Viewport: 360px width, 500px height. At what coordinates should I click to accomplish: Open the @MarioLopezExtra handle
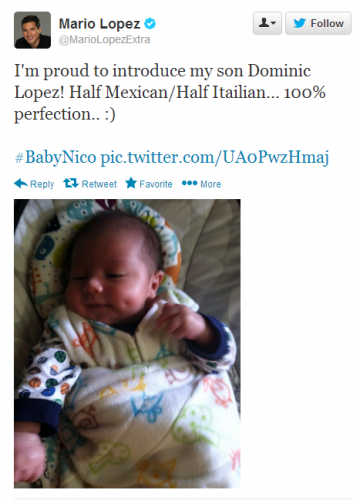[104, 40]
